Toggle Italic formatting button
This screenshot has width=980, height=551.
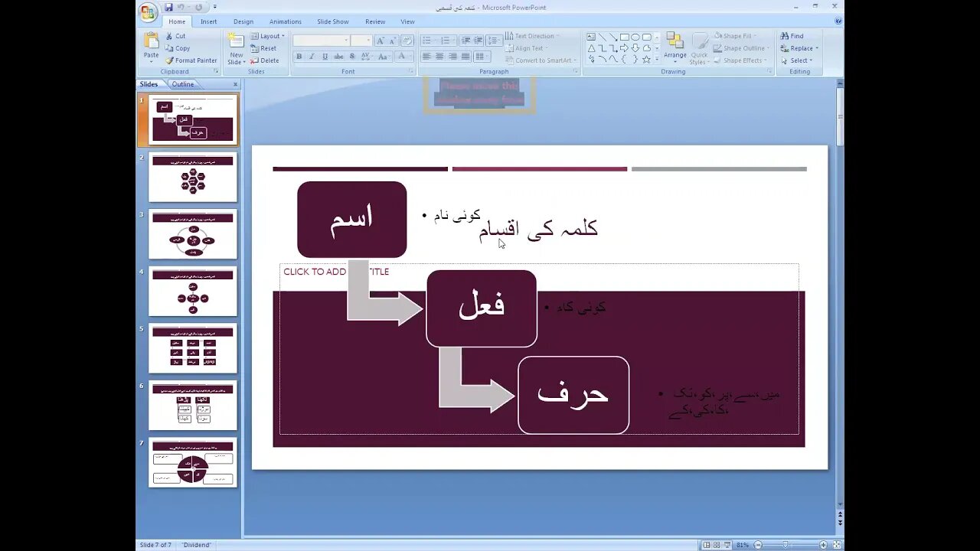click(x=312, y=57)
